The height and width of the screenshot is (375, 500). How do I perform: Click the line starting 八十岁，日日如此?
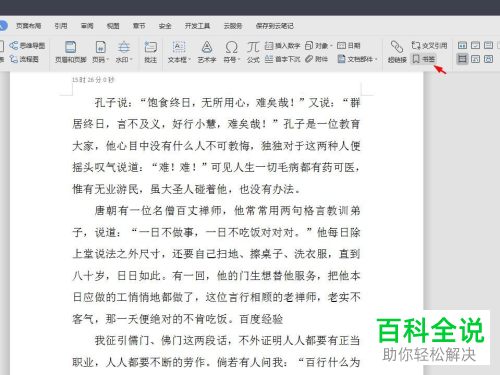pos(216,276)
